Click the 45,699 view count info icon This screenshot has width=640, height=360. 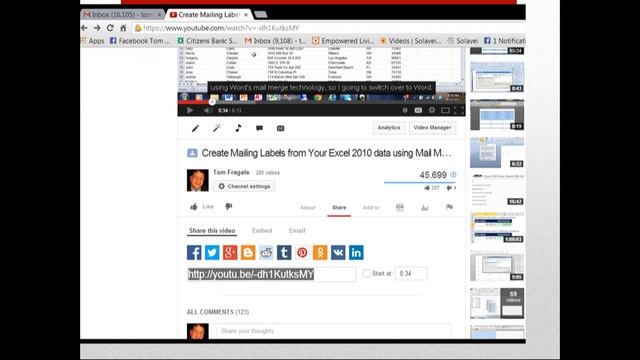pyautogui.click(x=453, y=175)
